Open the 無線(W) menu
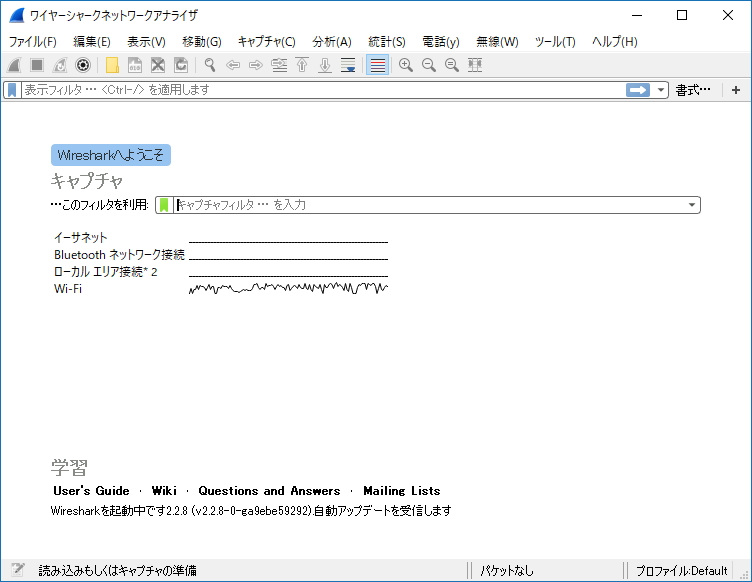Viewport: 752px width, 582px height. 497,42
